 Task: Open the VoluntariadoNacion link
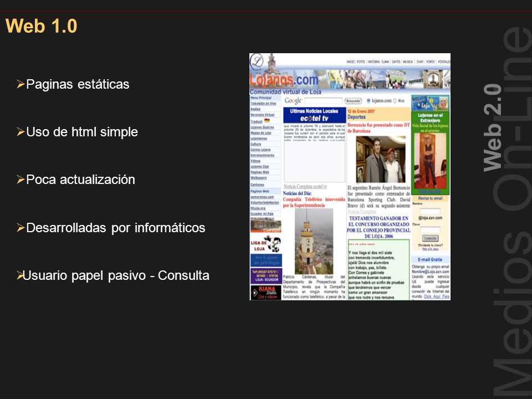[x=265, y=203]
